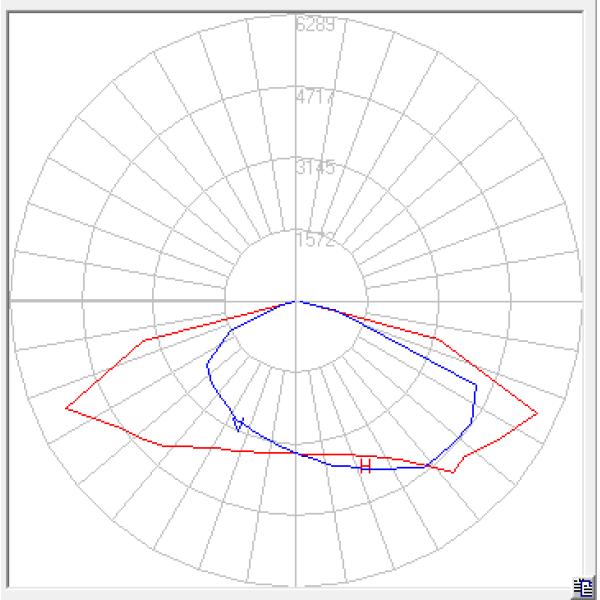
Task: Click the polar plot center origin point
Action: click(296, 300)
